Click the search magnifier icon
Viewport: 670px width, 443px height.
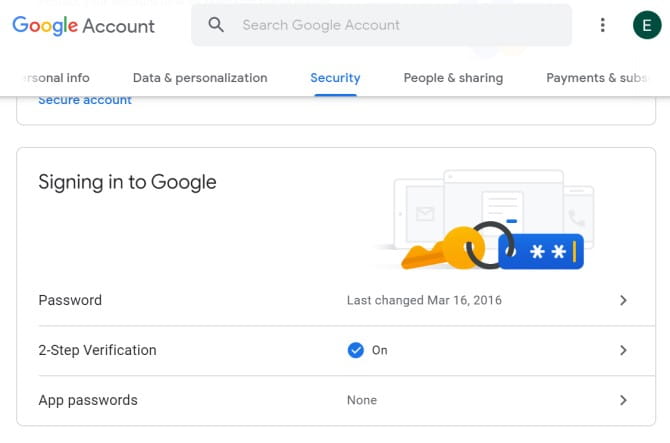click(216, 25)
